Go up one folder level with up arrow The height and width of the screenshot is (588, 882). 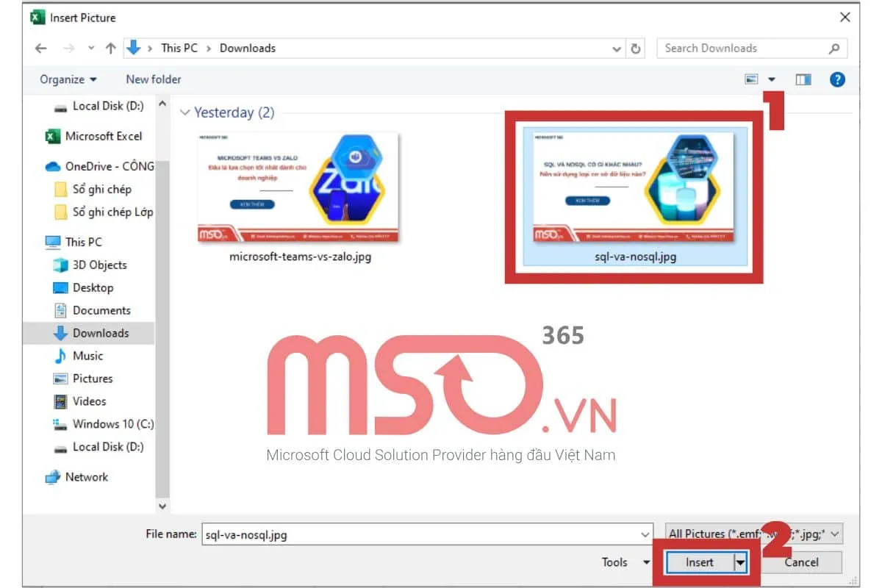click(111, 48)
